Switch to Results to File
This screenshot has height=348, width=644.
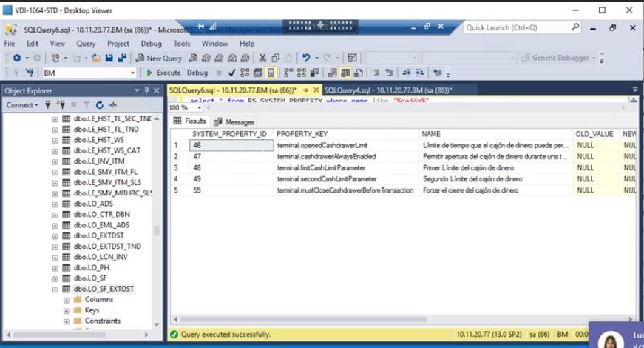tap(359, 73)
